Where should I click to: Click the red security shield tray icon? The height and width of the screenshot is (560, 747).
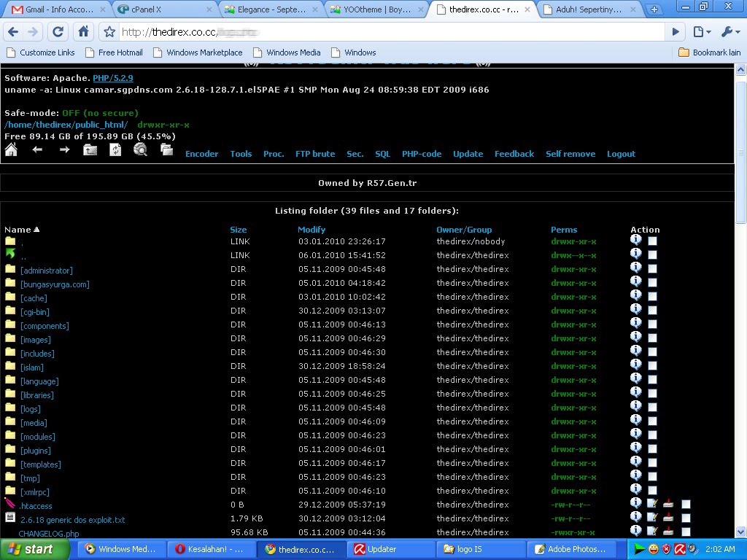click(x=667, y=549)
